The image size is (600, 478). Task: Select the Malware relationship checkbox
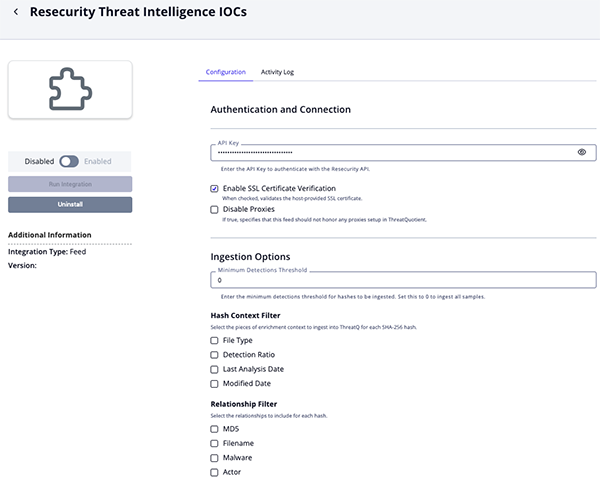point(214,458)
